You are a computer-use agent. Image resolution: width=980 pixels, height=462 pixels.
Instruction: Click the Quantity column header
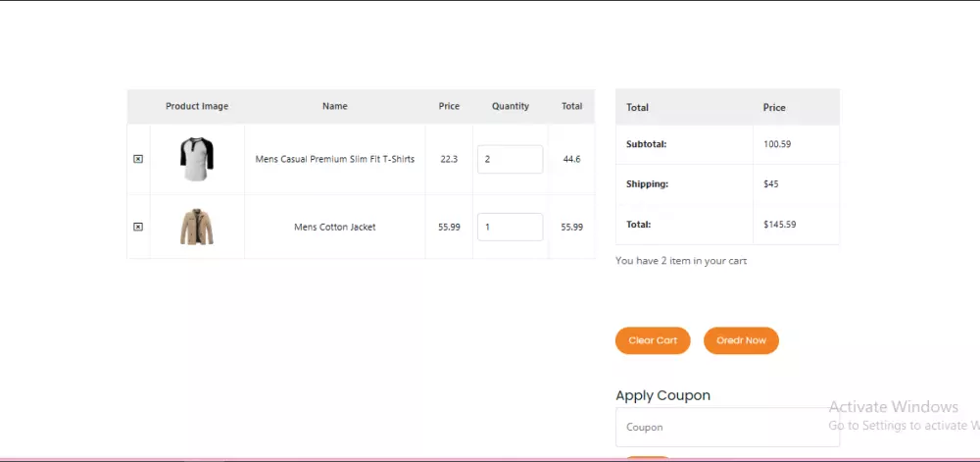[511, 106]
